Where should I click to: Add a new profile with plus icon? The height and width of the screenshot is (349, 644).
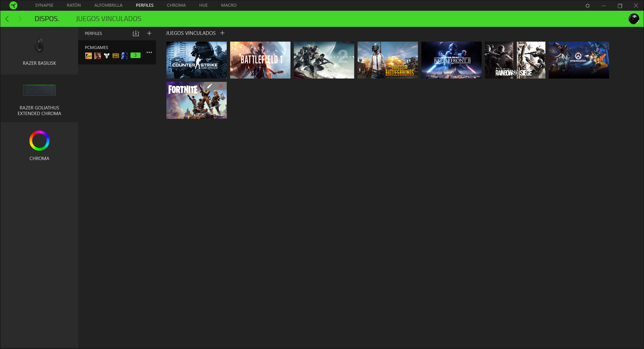(149, 33)
